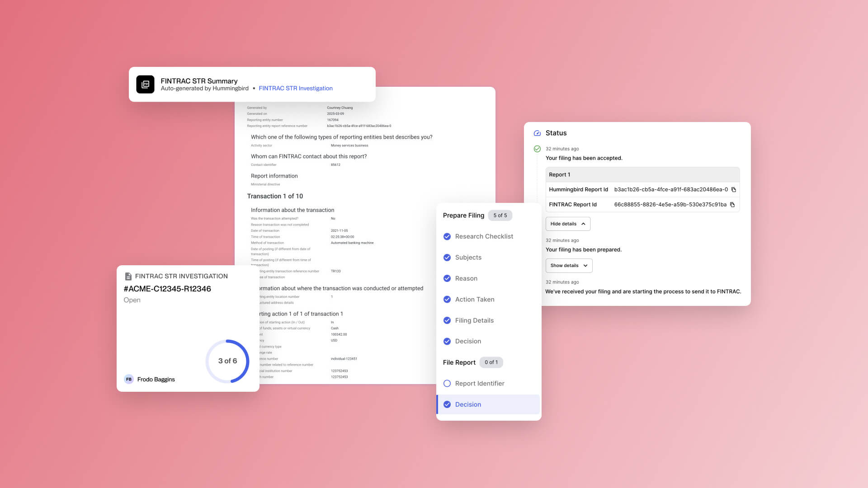Collapse using the Hide details button
This screenshot has height=488, width=868.
click(x=567, y=224)
